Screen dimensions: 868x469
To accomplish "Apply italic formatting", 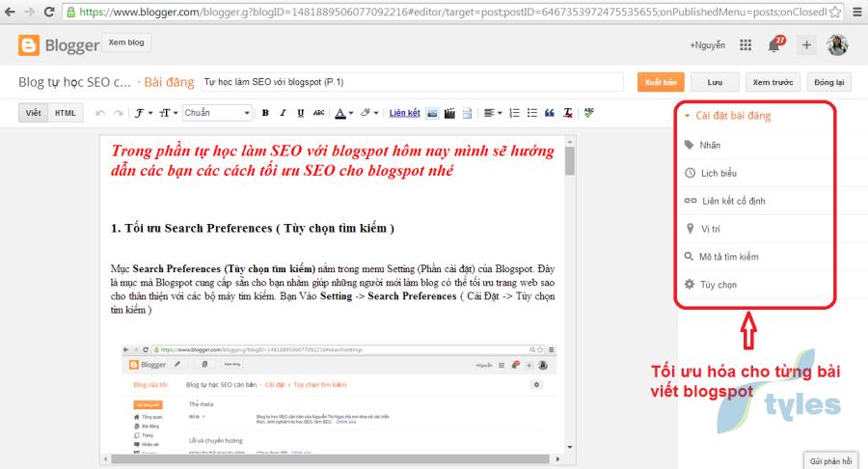I will [283, 113].
